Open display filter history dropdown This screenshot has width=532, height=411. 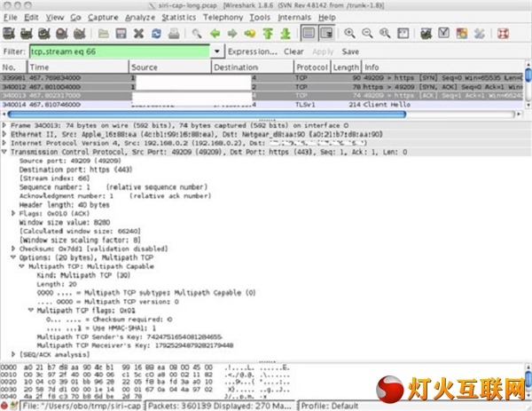pyautogui.click(x=217, y=51)
